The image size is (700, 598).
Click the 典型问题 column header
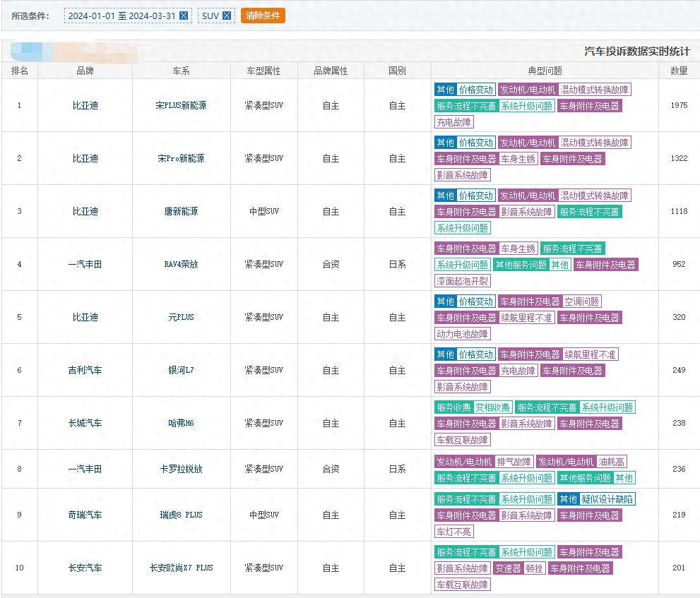click(545, 71)
